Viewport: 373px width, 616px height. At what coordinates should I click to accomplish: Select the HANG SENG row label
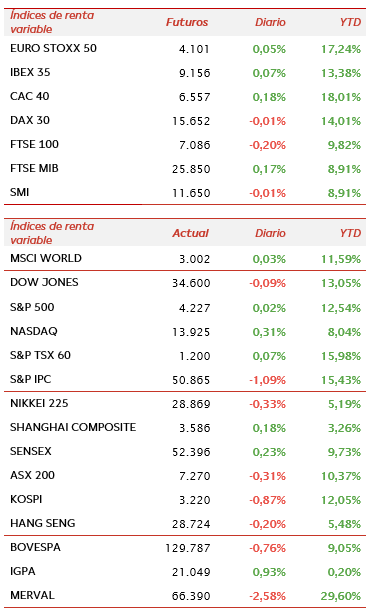(43, 523)
